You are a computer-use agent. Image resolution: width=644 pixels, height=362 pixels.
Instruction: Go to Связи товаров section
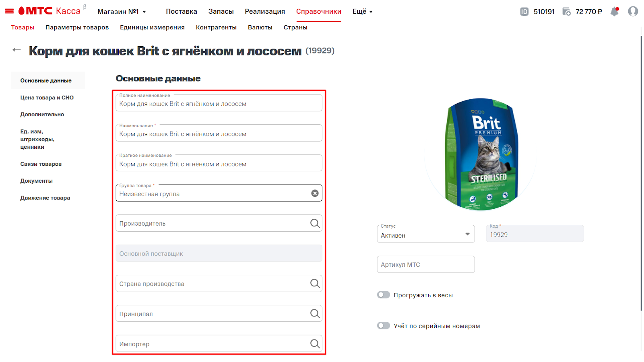coord(41,164)
